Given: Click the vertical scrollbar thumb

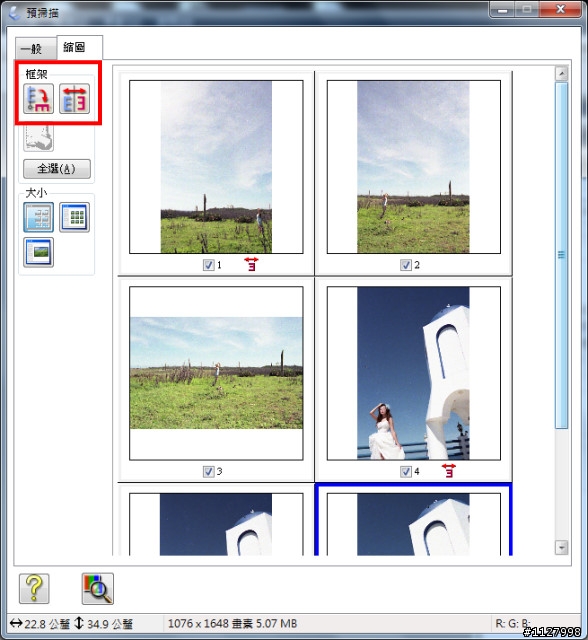Looking at the screenshot, I should point(561,256).
